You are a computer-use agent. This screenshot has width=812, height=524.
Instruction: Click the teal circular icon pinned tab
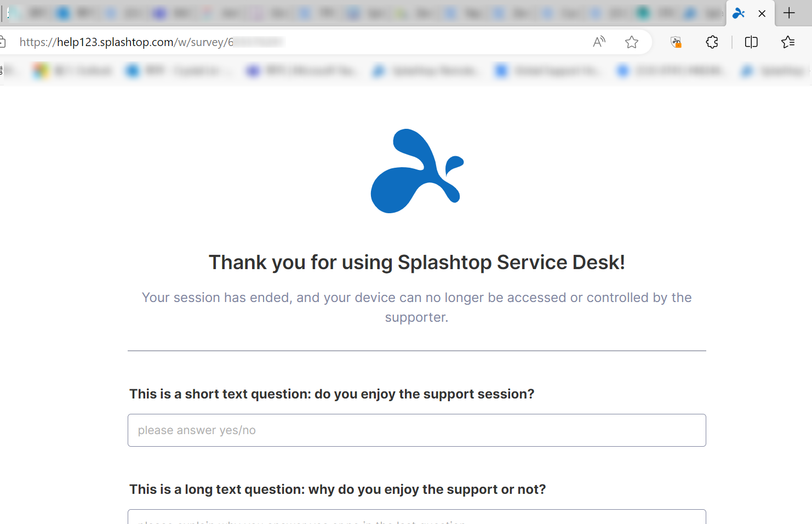pos(642,12)
